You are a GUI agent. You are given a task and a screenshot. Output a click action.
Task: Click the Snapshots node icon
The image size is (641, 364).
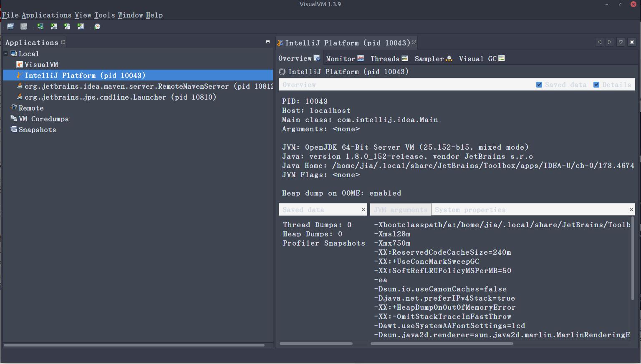tap(14, 129)
